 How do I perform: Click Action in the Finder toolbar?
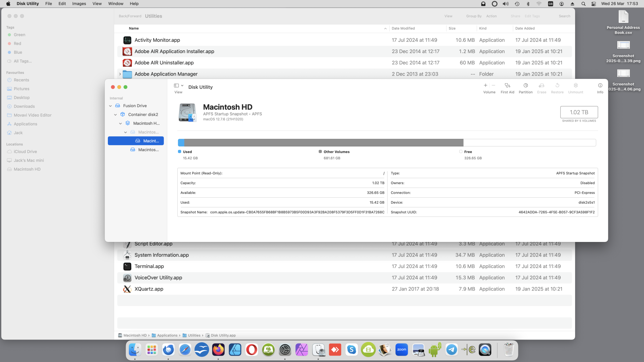[x=491, y=16]
